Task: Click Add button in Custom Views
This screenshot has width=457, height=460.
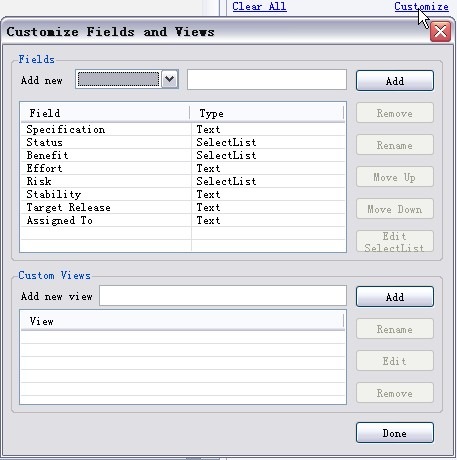Action: pos(395,297)
